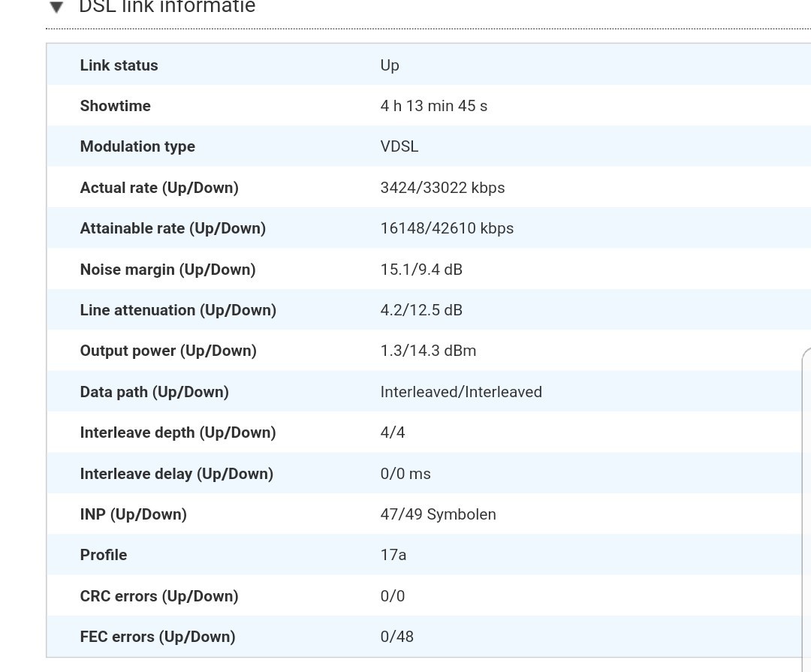Select the Noise margin (Up/Down) label

click(x=167, y=270)
